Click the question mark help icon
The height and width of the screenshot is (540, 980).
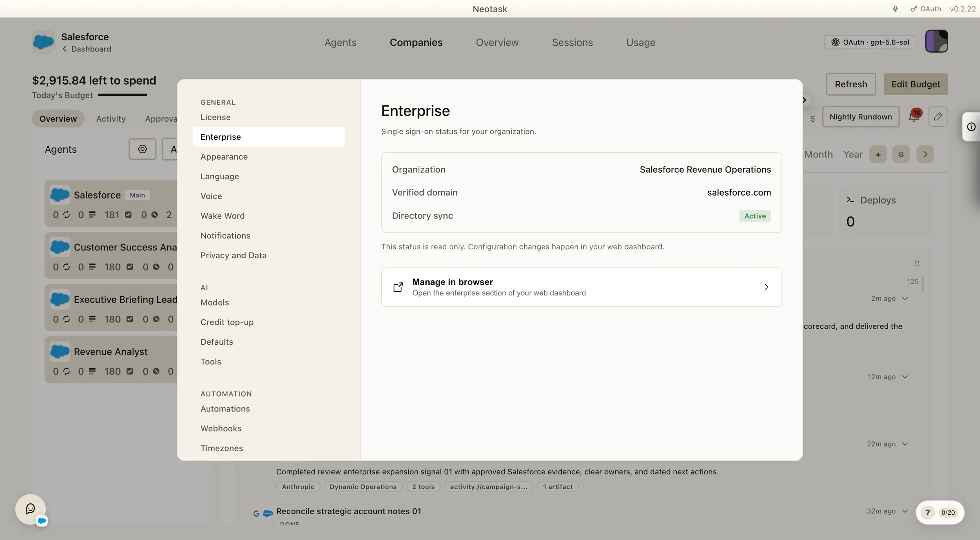click(x=928, y=512)
